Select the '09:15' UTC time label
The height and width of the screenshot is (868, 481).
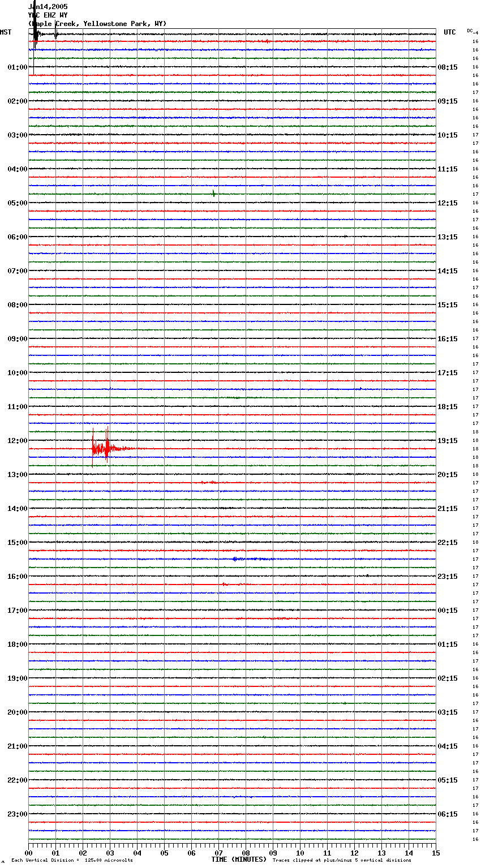coord(448,101)
